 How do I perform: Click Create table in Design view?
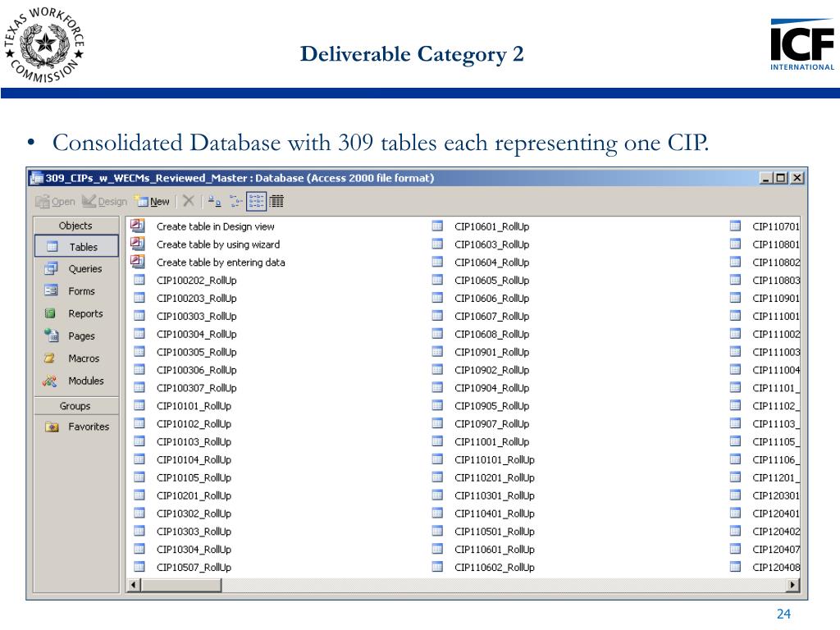216,226
